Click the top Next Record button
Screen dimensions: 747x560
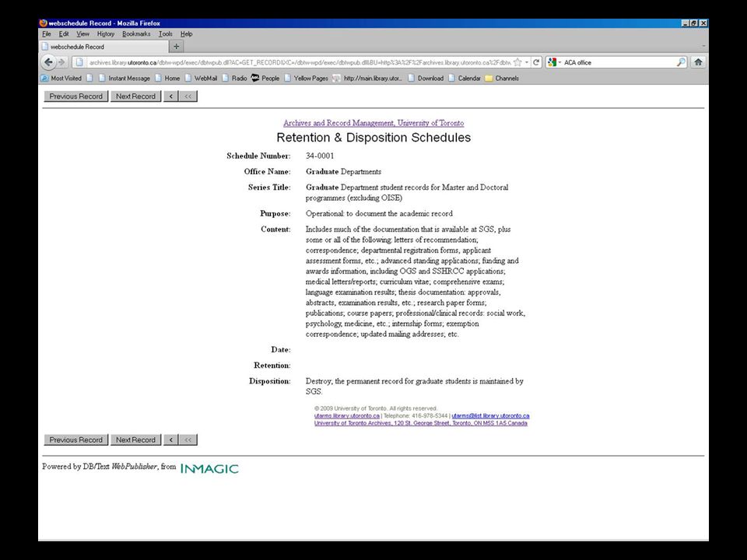tap(135, 96)
